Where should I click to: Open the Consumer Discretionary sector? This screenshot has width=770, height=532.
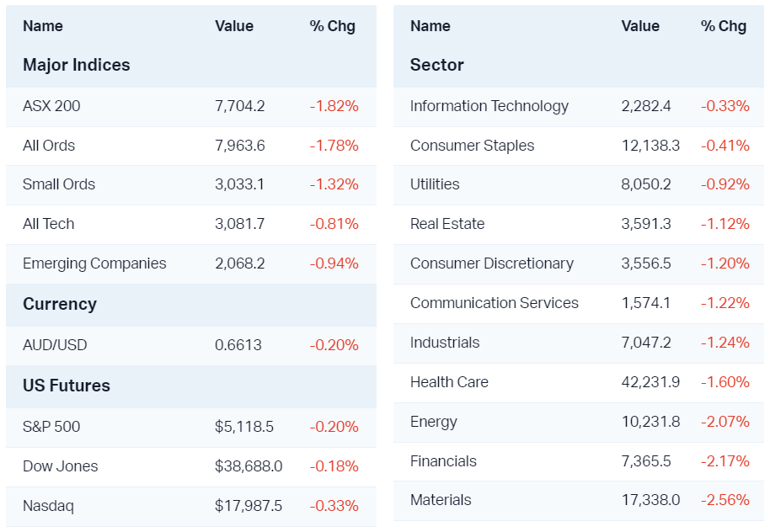click(492, 263)
